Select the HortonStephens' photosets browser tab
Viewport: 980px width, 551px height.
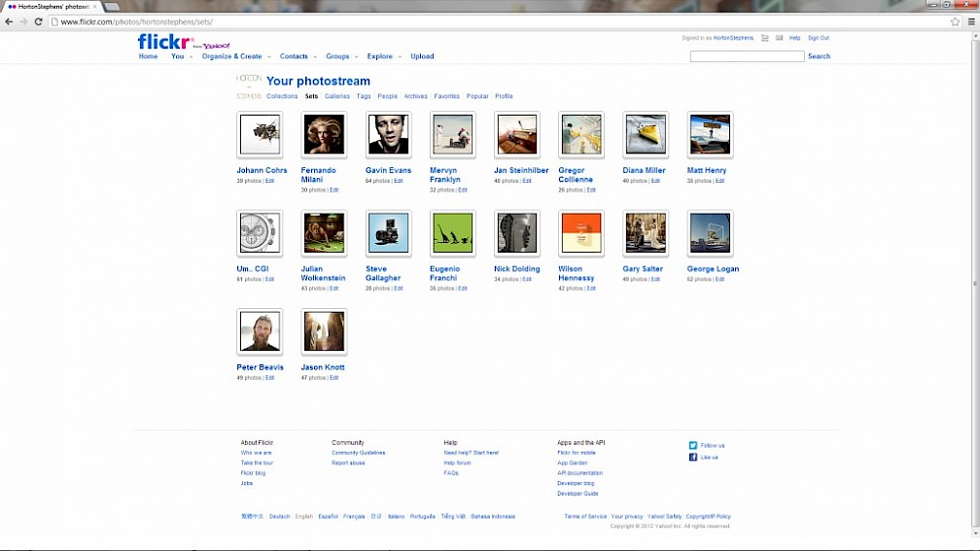click(52, 6)
